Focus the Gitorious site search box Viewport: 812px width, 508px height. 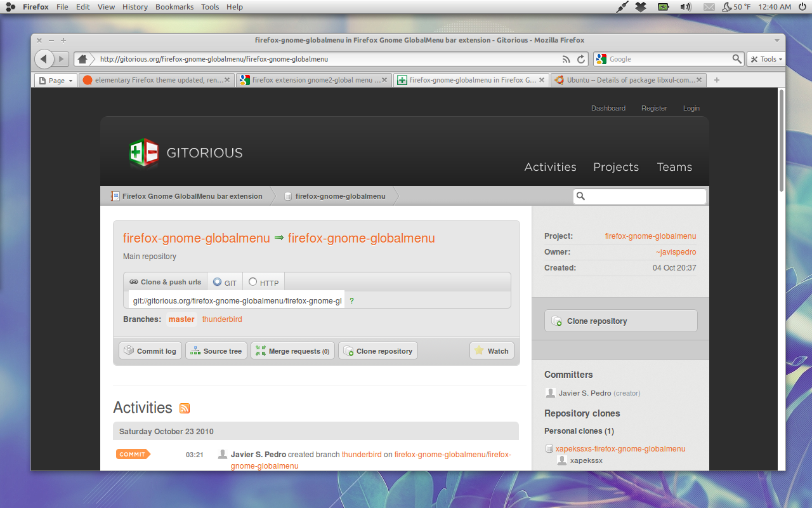pyautogui.click(x=639, y=196)
